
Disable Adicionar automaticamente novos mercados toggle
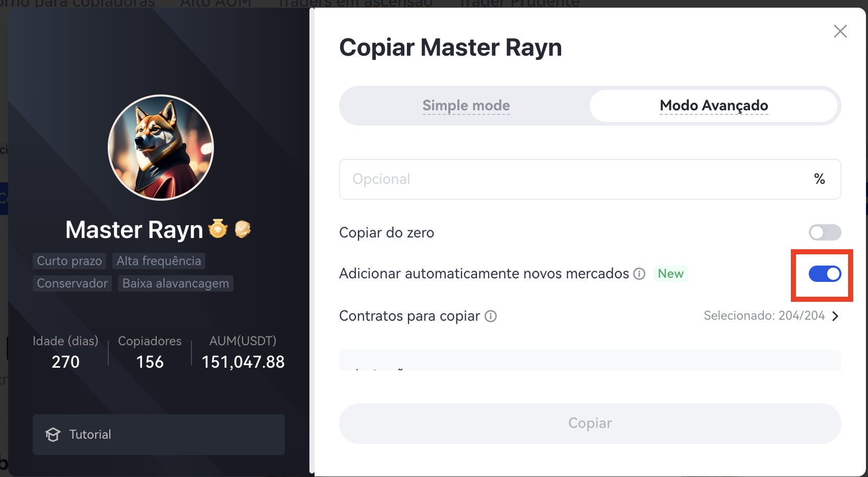click(x=825, y=274)
